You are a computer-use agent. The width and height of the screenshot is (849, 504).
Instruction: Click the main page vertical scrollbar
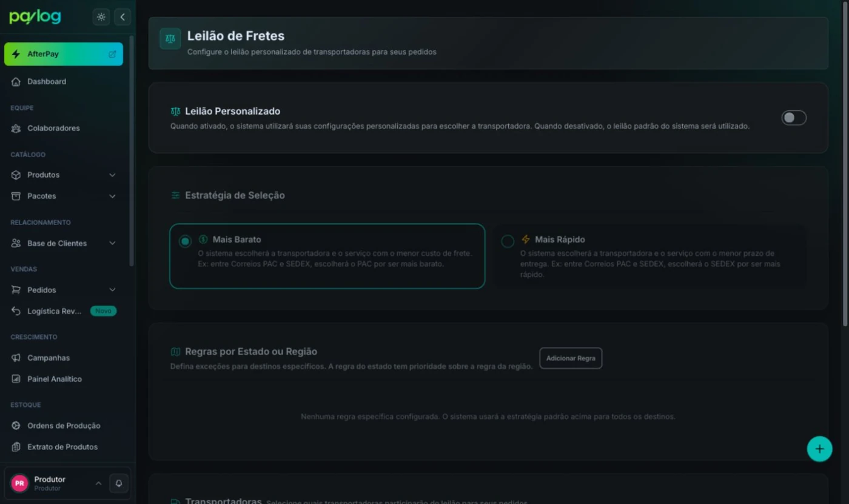(845, 164)
